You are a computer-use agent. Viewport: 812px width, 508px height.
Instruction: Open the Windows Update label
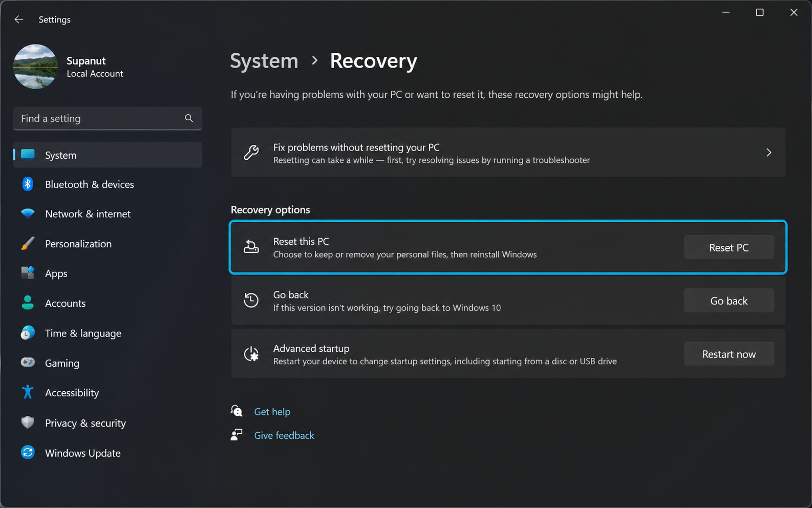pos(83,453)
